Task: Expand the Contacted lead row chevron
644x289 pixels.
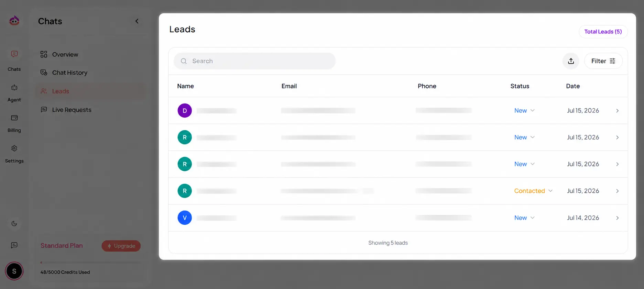Action: [618, 191]
